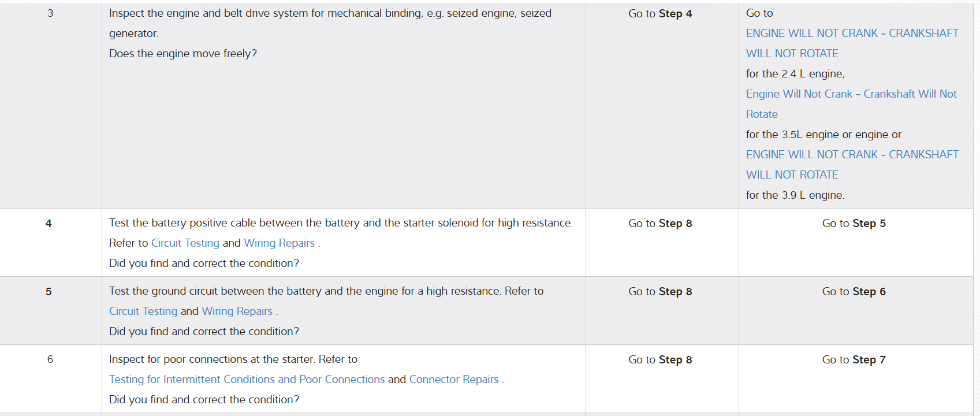The image size is (980, 416).
Task: Click the step number 3 cell
Action: (x=50, y=13)
